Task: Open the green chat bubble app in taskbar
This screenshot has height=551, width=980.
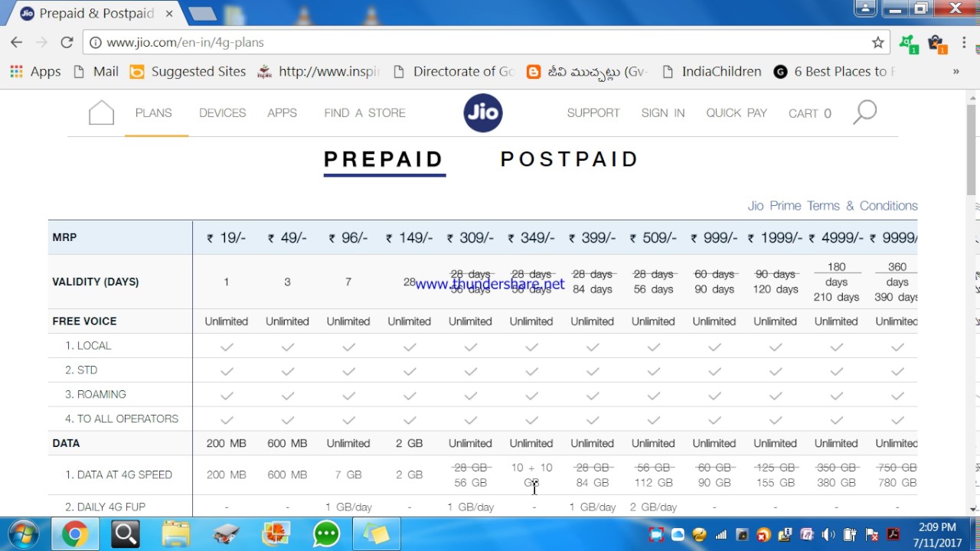Action: [x=327, y=534]
